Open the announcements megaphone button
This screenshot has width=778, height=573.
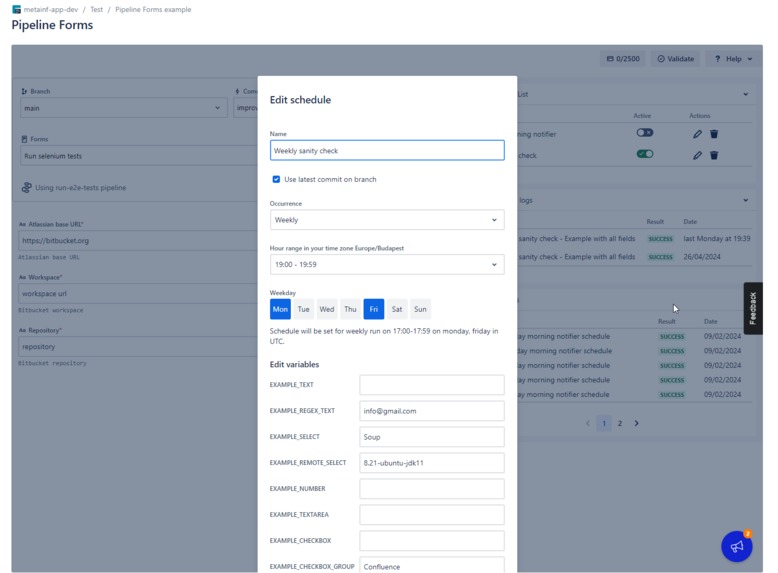pyautogui.click(x=737, y=546)
